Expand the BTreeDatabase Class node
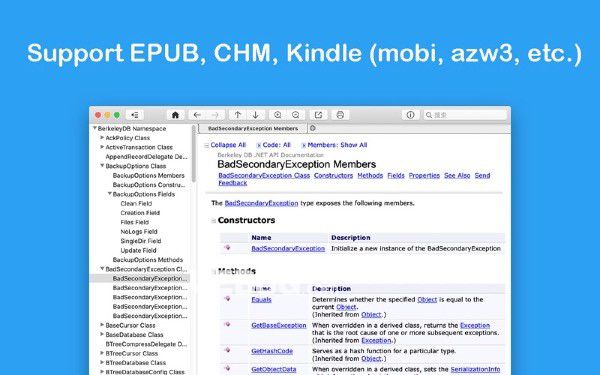600x375 pixels. (x=102, y=362)
